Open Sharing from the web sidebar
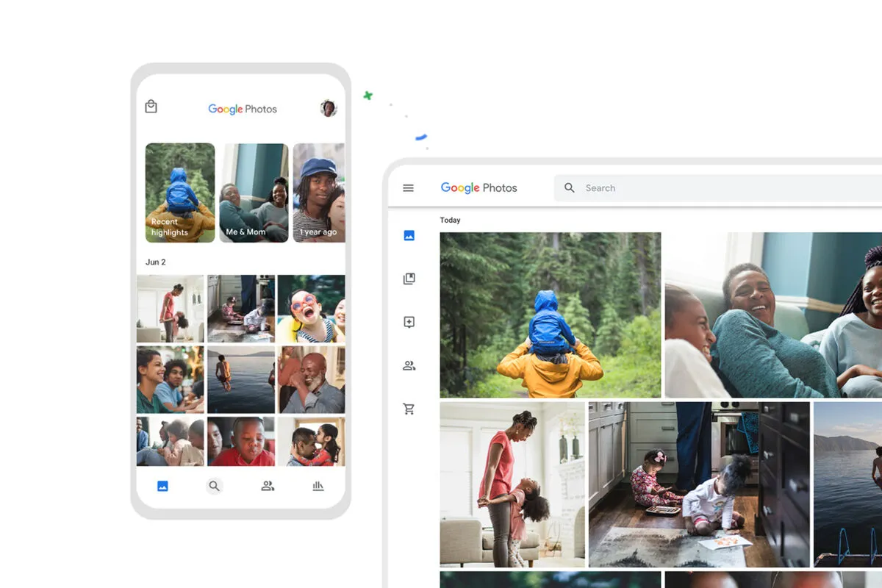The image size is (882, 588). tap(409, 365)
